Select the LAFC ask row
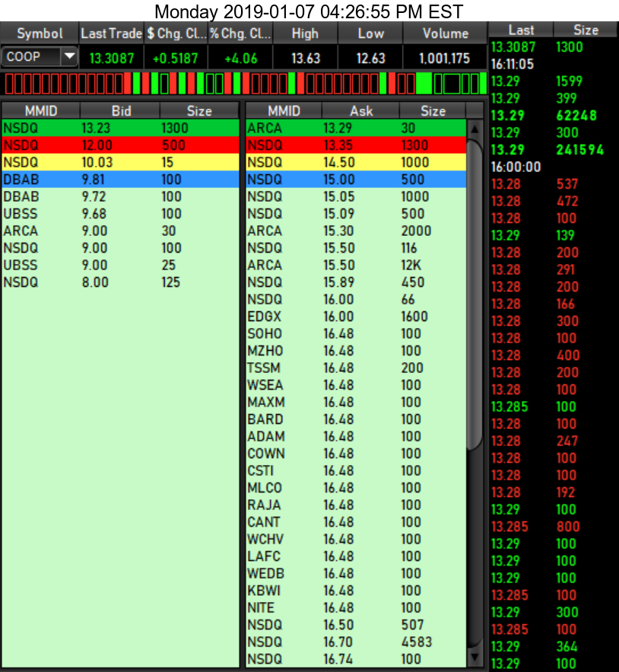Screen dimensions: 619x672 tap(356, 557)
